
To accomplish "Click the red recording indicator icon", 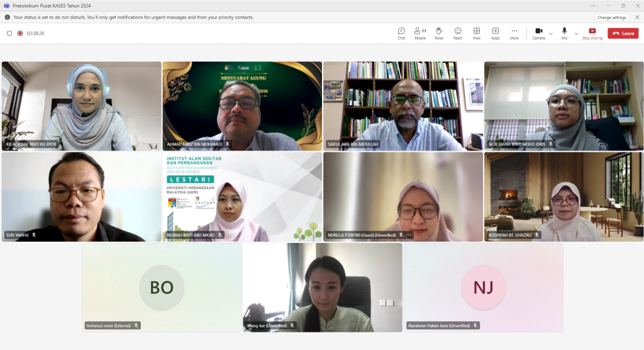I will click(20, 33).
